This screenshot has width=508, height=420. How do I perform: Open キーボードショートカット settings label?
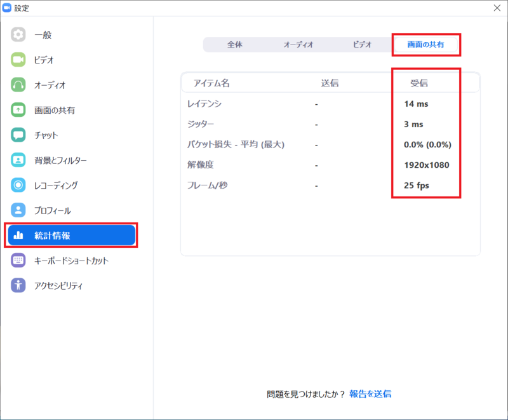click(x=71, y=261)
